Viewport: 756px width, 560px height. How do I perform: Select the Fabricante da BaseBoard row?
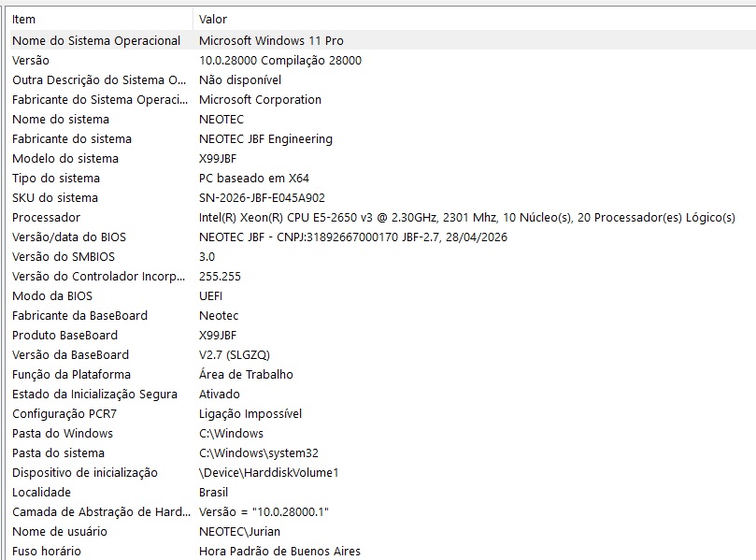point(80,315)
